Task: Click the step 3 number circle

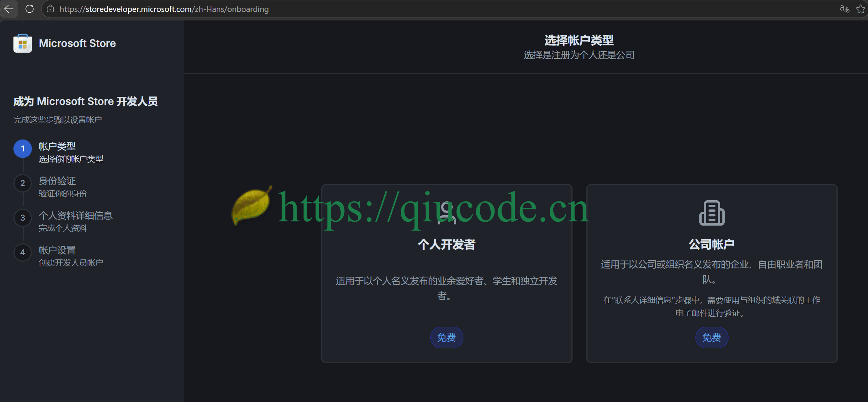Action: (23, 218)
